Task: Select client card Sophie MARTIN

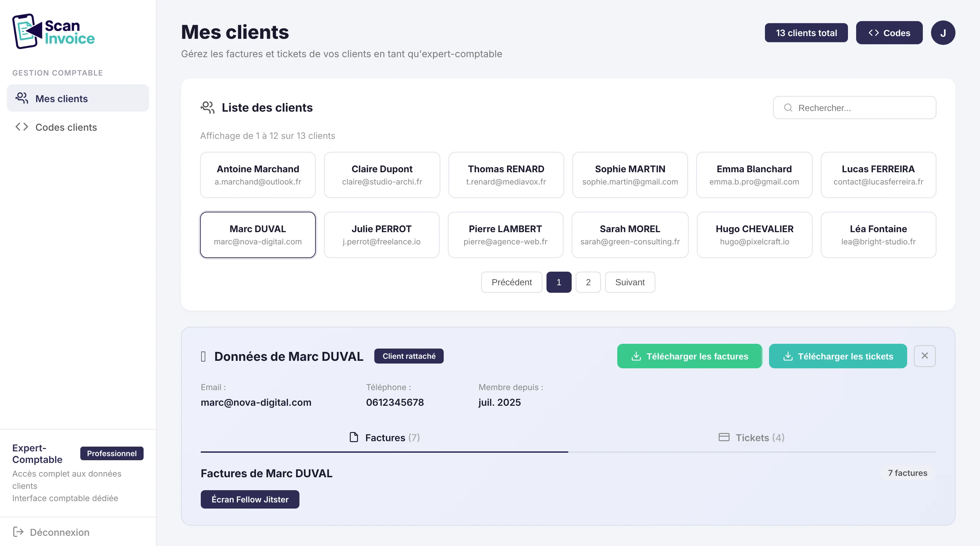Action: click(x=630, y=175)
